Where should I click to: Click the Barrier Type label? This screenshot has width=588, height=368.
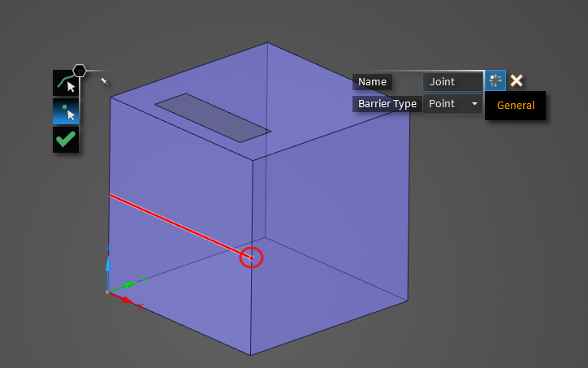click(387, 104)
